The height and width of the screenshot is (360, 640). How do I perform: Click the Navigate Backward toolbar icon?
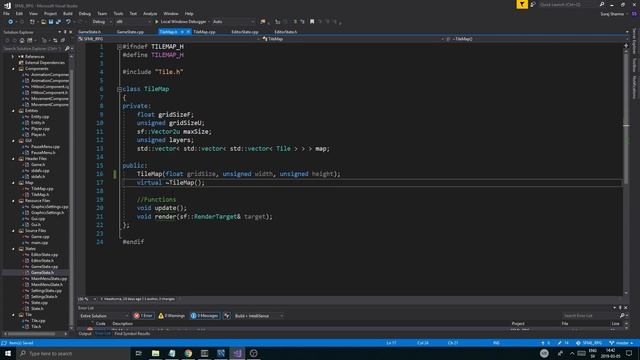(10, 22)
